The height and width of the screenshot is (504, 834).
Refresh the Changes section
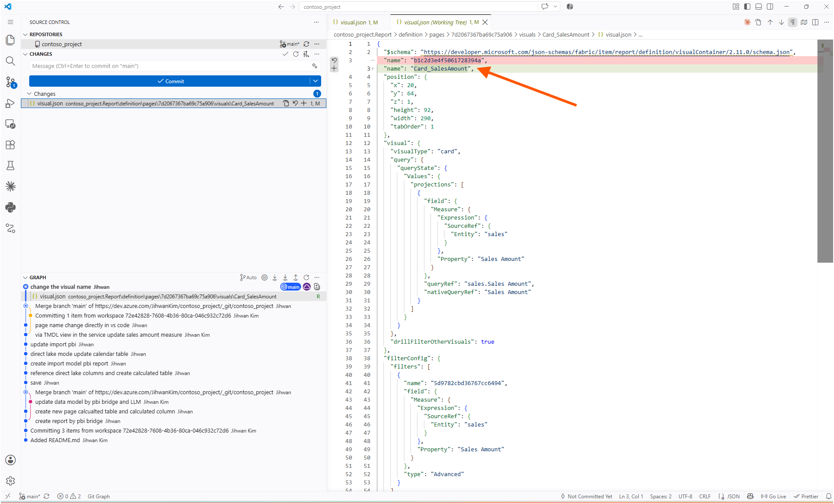(x=296, y=54)
